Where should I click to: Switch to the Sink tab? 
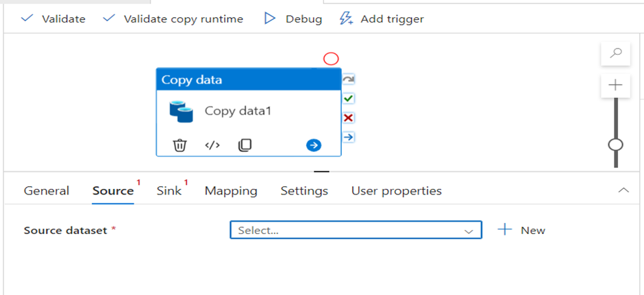pos(169,191)
